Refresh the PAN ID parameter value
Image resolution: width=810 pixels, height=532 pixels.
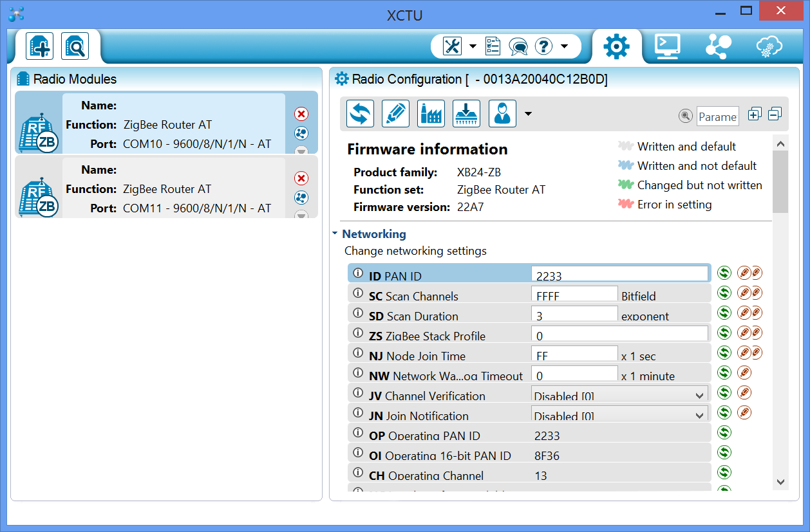point(724,273)
